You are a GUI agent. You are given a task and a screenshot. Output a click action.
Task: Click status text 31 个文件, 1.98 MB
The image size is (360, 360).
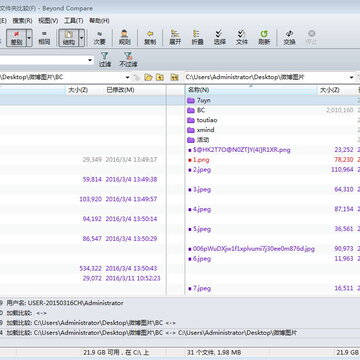(214, 352)
